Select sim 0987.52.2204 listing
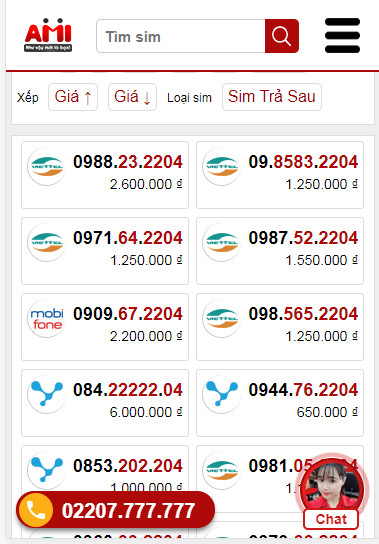379x544 pixels. point(280,251)
